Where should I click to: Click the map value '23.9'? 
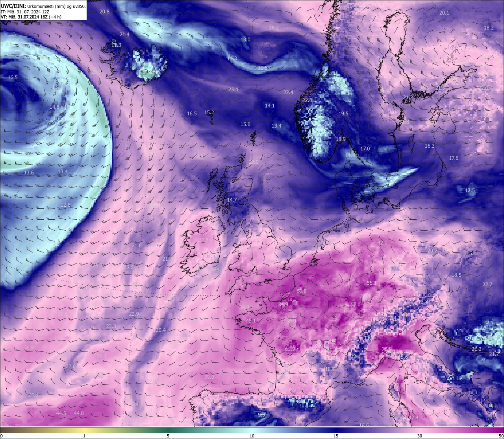pyautogui.click(x=128, y=267)
